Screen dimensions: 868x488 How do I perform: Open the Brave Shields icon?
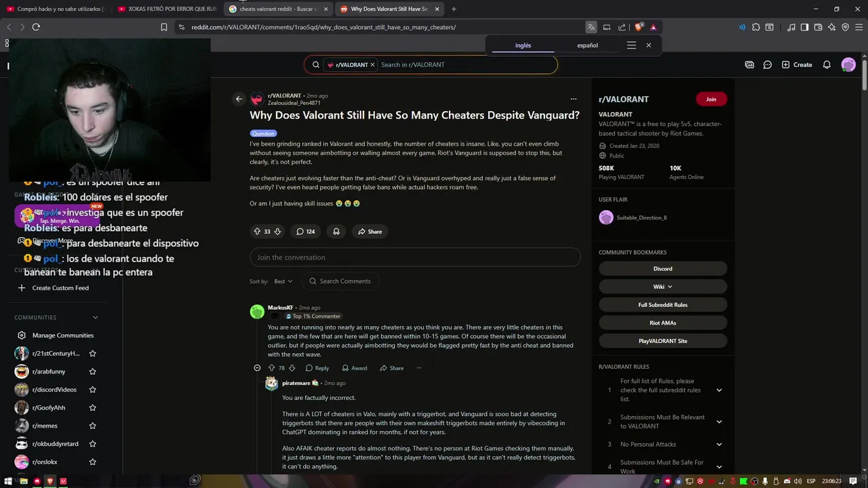tap(639, 27)
